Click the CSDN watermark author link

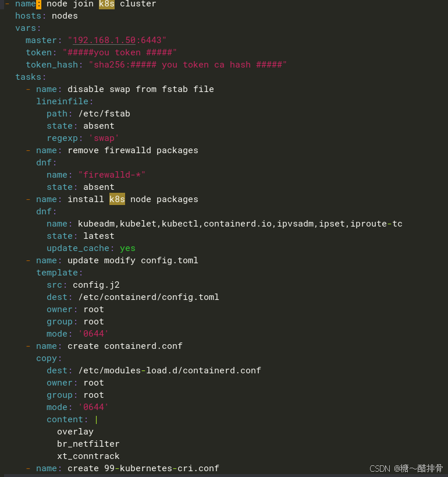pyautogui.click(x=406, y=468)
